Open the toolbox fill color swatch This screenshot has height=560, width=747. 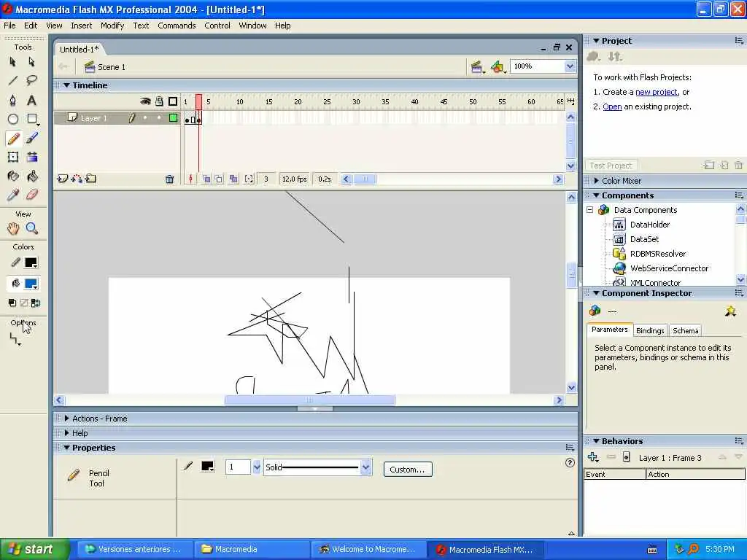pos(31,284)
